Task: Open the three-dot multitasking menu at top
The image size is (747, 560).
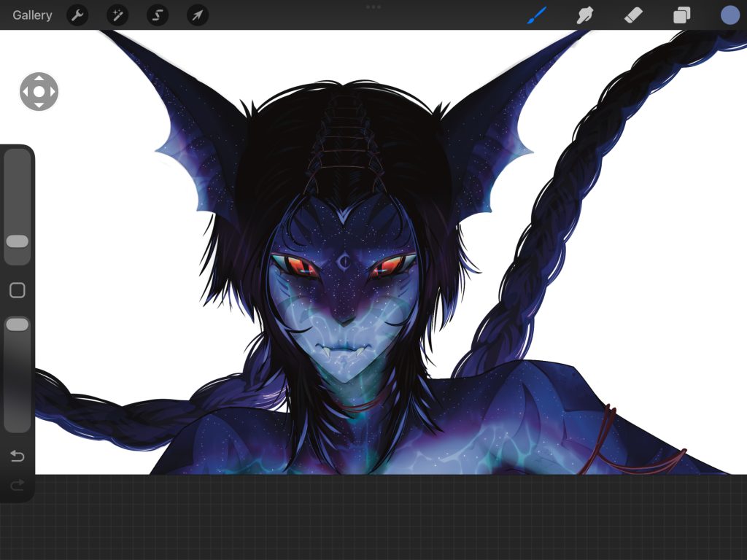Action: click(373, 7)
